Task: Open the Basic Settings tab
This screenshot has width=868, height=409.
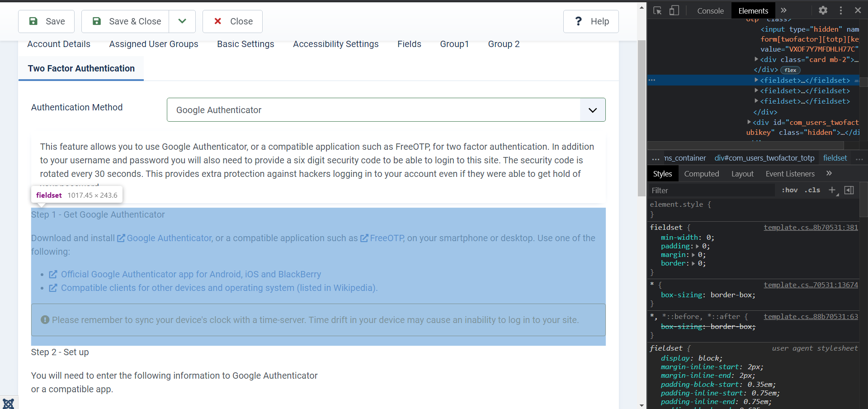Action: [x=245, y=44]
